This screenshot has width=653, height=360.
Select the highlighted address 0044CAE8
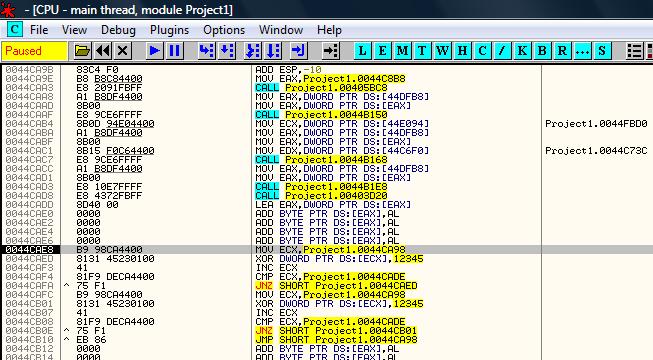pos(30,250)
